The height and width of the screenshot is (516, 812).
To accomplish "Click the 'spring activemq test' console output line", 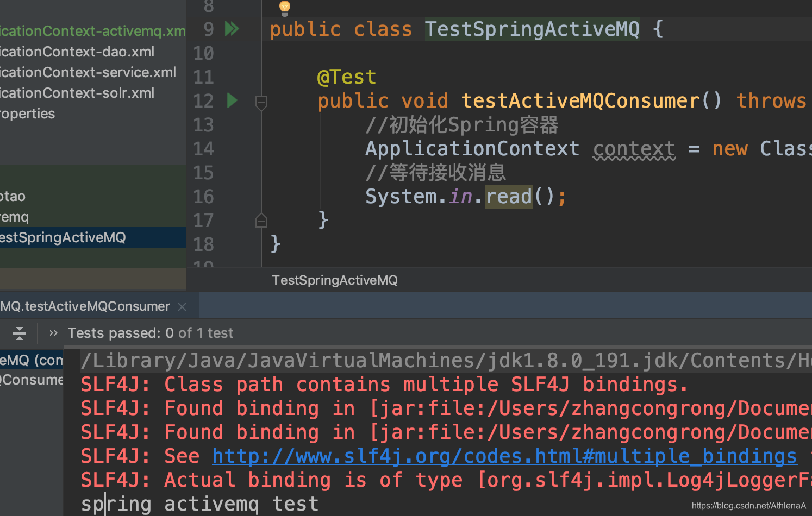I will tap(200, 504).
